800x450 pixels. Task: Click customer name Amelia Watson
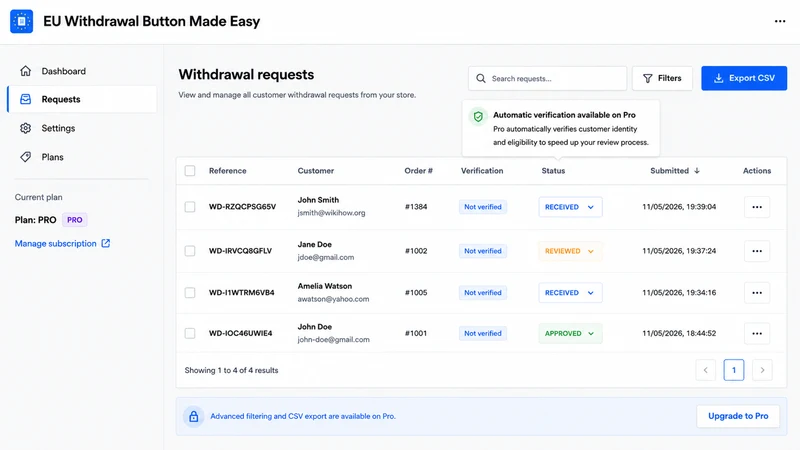324,286
